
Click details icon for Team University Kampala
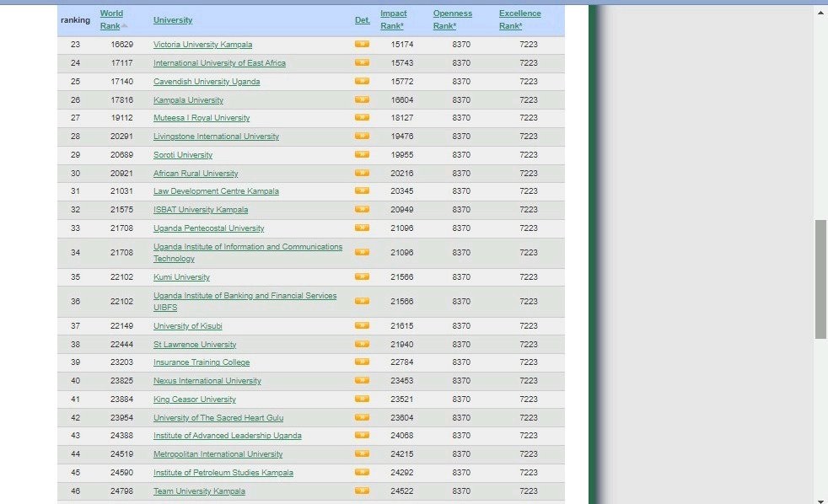tap(362, 491)
